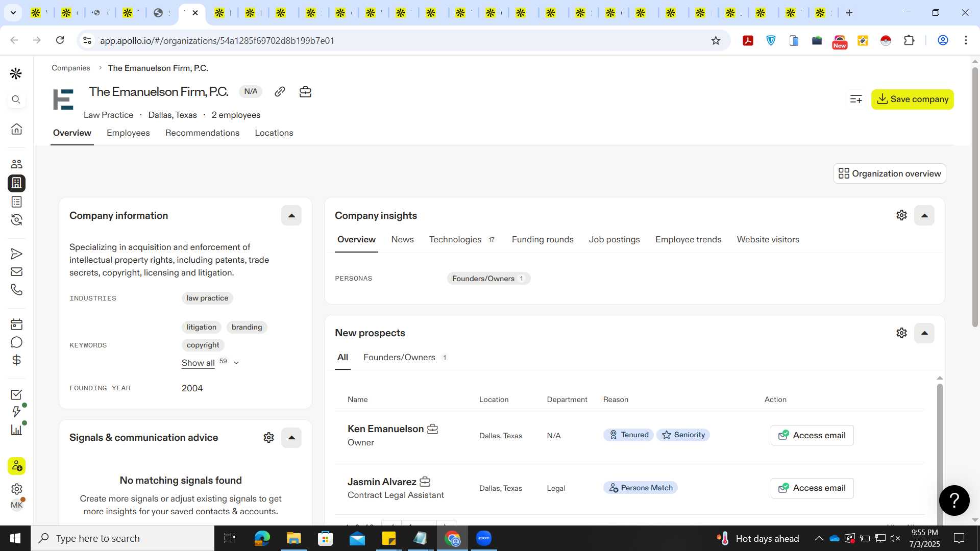Click briefcase icon next to Jasmin Alvarez
This screenshot has height=551, width=980.
coord(425,482)
